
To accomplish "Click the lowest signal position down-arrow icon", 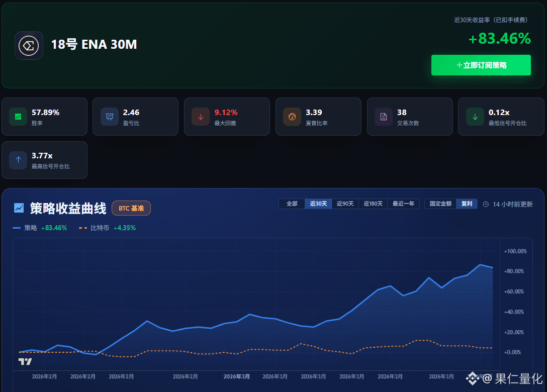I will pos(475,117).
